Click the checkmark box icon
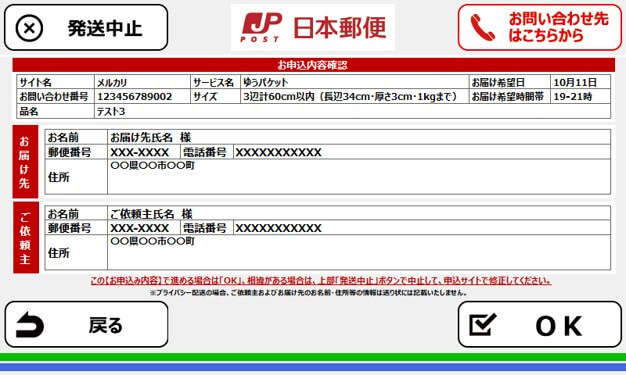The image size is (626, 375). [483, 324]
